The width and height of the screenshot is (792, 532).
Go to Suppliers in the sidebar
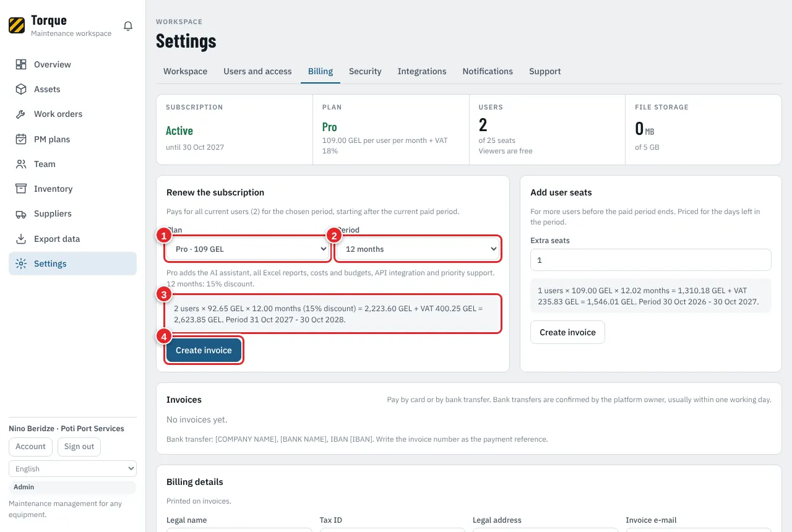(72, 213)
